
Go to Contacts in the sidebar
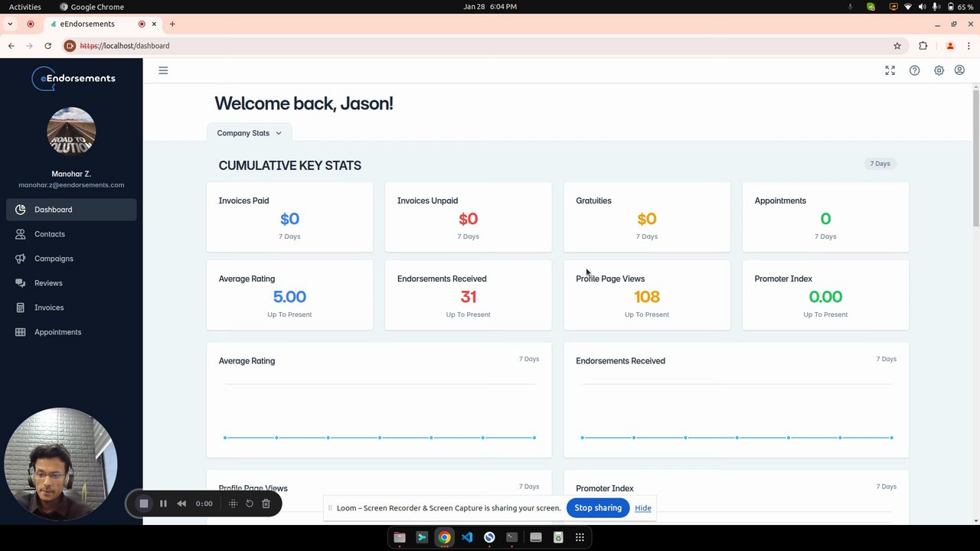(x=71, y=234)
